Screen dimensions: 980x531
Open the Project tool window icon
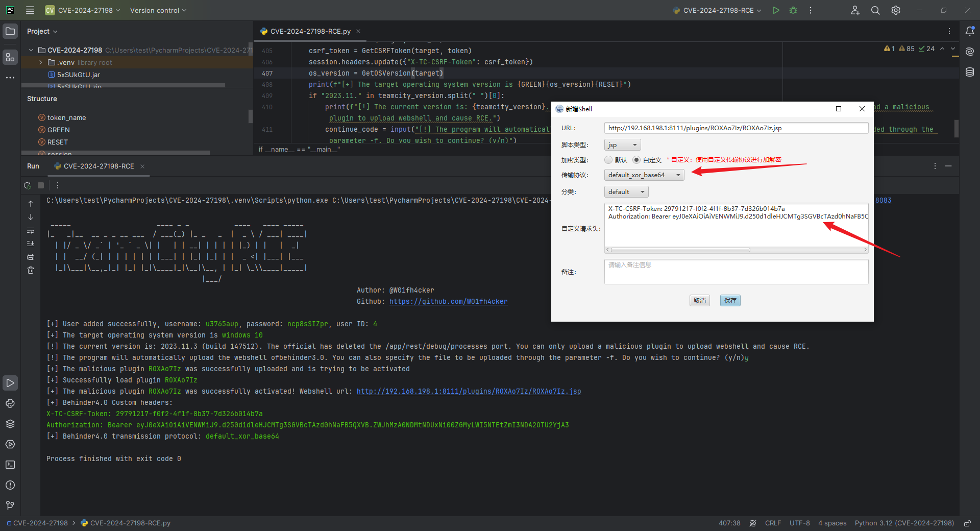click(10, 31)
